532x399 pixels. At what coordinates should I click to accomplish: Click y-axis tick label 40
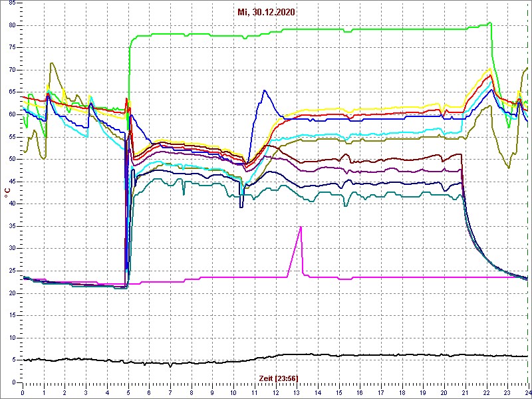[11, 204]
